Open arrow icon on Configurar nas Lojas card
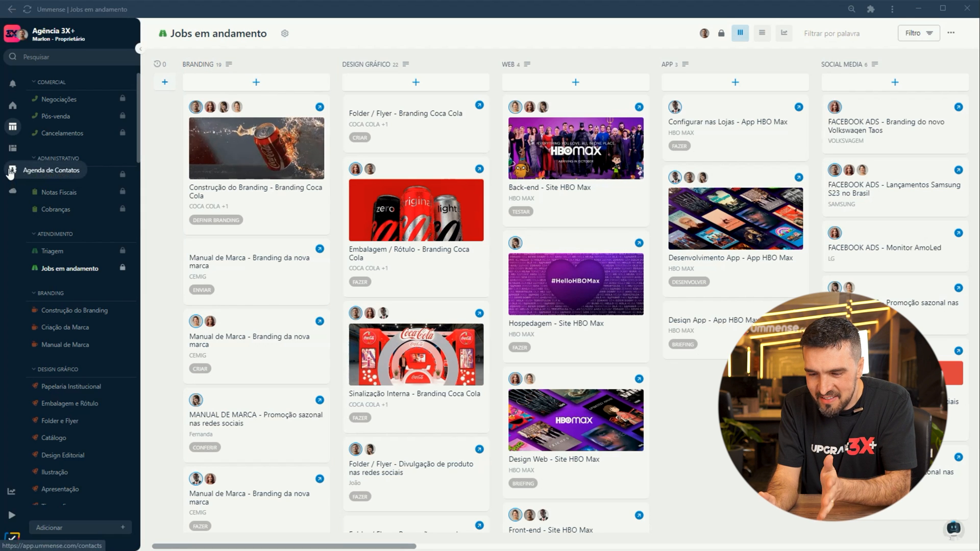 coord(799,107)
